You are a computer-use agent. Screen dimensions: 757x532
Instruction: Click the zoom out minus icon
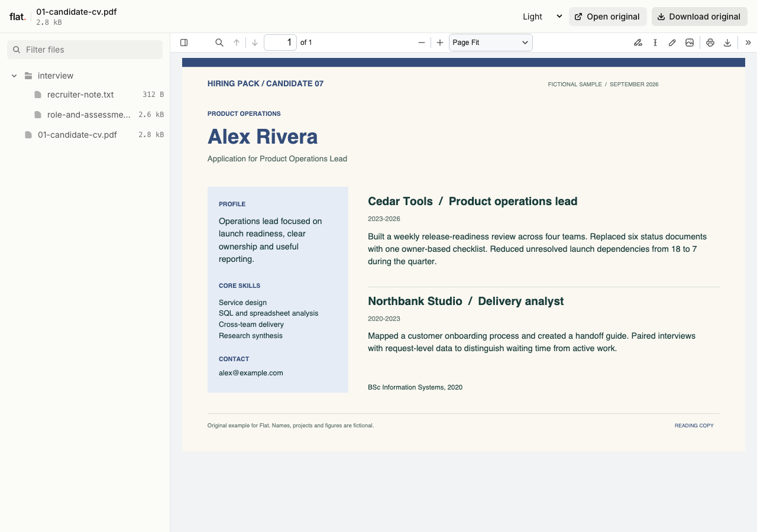[422, 43]
